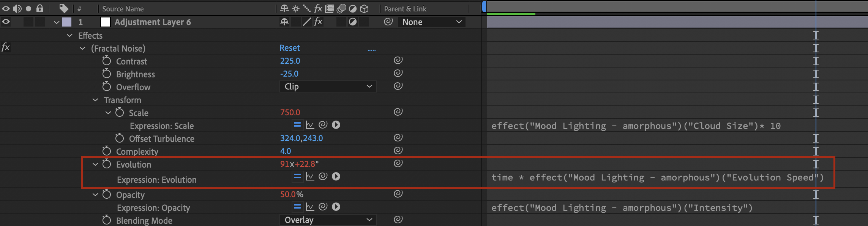This screenshot has height=226, width=868.
Task: Edit Scale value 750.0
Action: (290, 112)
